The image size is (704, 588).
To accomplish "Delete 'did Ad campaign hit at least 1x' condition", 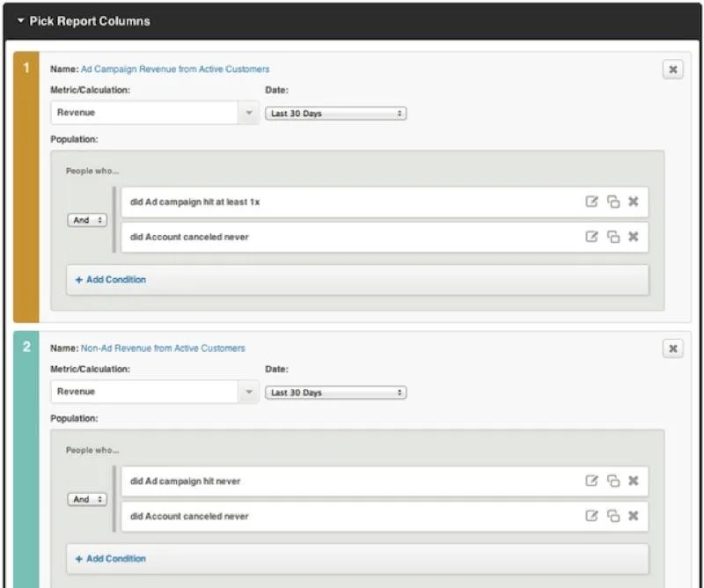I will [633, 202].
